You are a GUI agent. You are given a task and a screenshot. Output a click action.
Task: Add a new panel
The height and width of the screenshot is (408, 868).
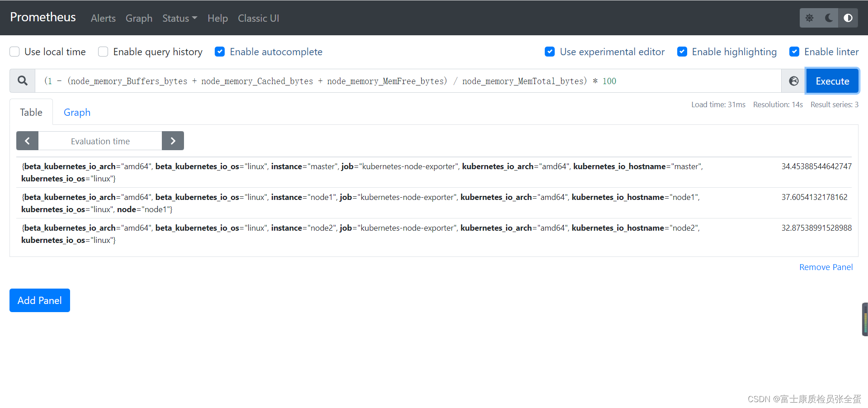[40, 300]
